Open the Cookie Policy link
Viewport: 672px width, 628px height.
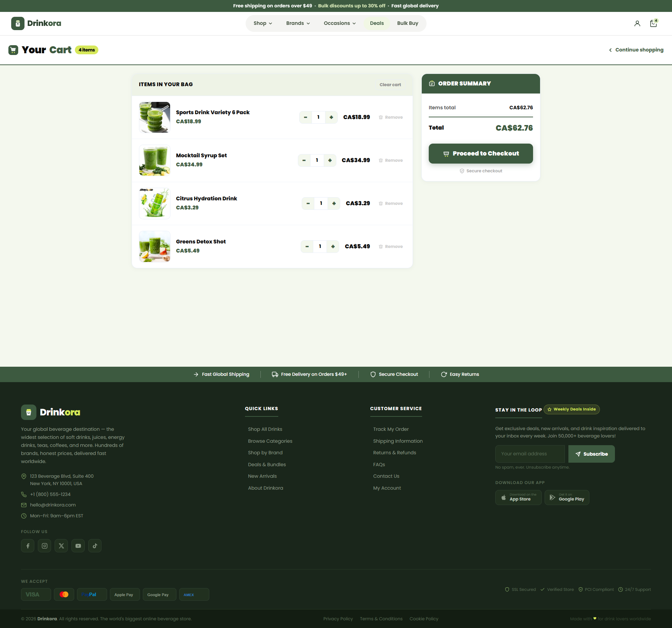pyautogui.click(x=424, y=619)
